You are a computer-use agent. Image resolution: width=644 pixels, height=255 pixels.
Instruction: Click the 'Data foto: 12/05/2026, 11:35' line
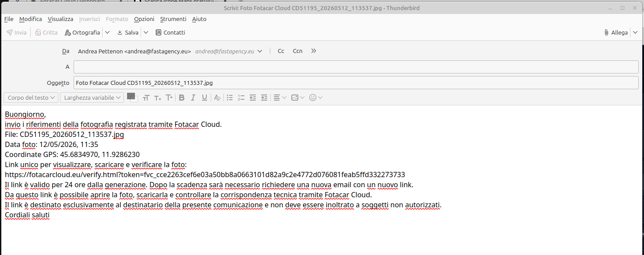51,144
